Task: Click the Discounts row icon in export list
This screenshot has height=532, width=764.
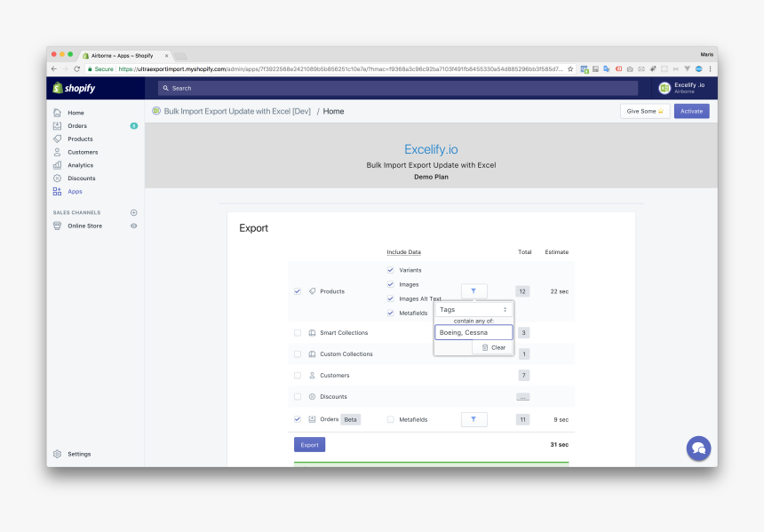Action: click(313, 397)
